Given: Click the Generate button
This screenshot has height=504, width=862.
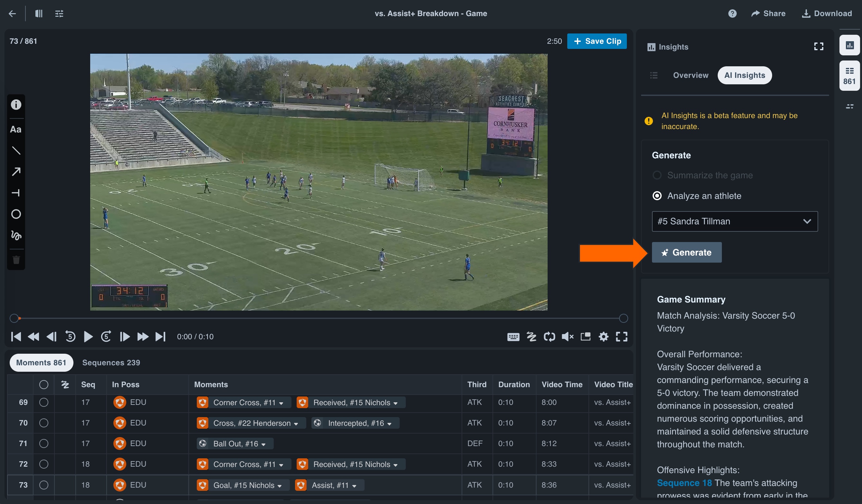Looking at the screenshot, I should coord(686,252).
